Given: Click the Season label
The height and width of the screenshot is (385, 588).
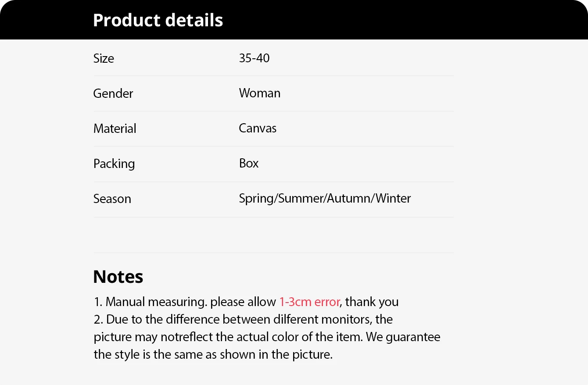Looking at the screenshot, I should click(112, 199).
